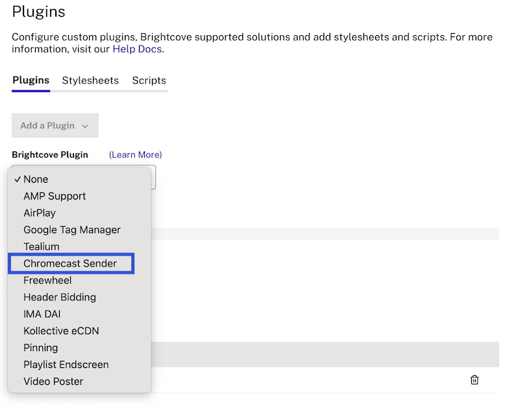520x420 pixels.
Task: Click the trash delete icon
Action: point(474,380)
